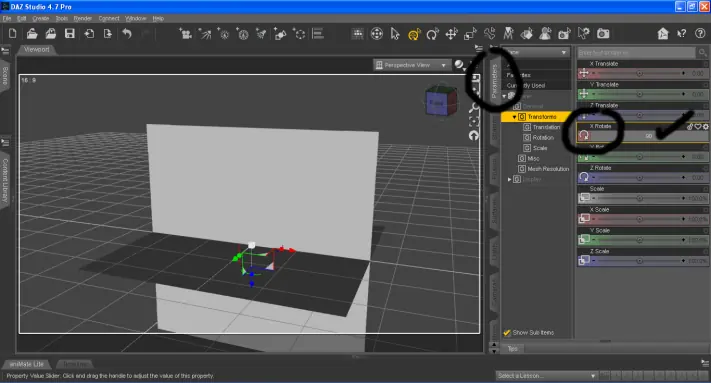Expand the Display tree group
The image size is (711, 383).
click(509, 179)
